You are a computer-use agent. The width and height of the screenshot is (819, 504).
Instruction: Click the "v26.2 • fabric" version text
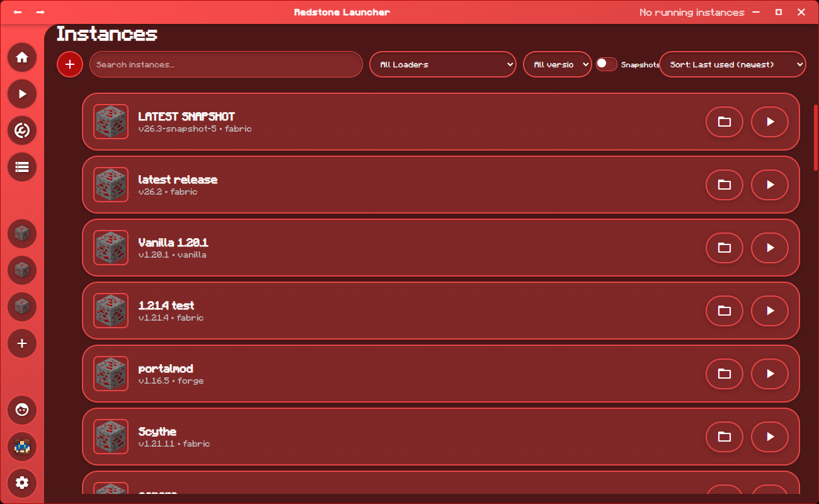[168, 192]
